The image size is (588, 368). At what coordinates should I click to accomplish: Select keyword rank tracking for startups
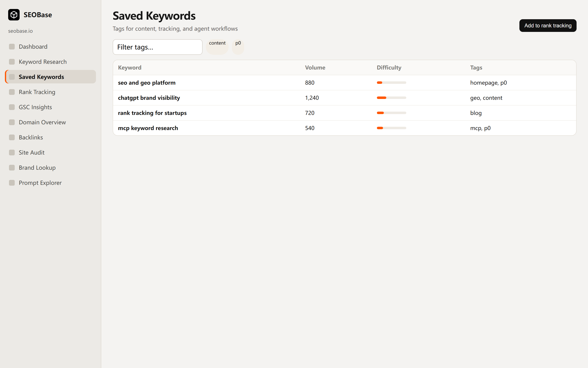tap(152, 113)
